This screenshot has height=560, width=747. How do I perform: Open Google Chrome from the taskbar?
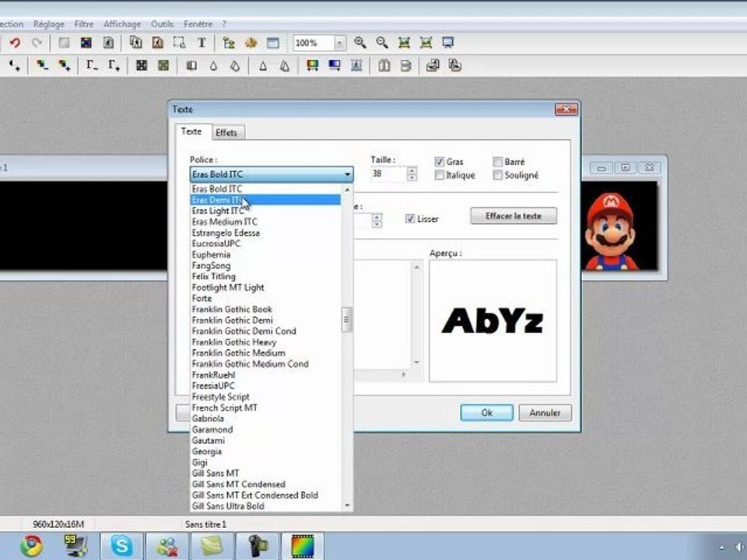(x=31, y=546)
